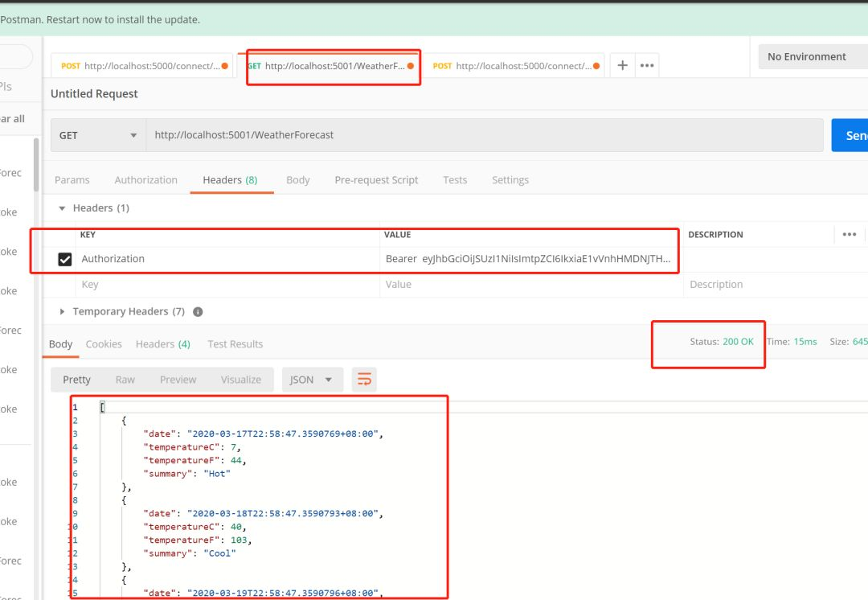Screen dimensions: 868x600
Task: Click the "Cool" summary value in JSON
Action: 219,553
